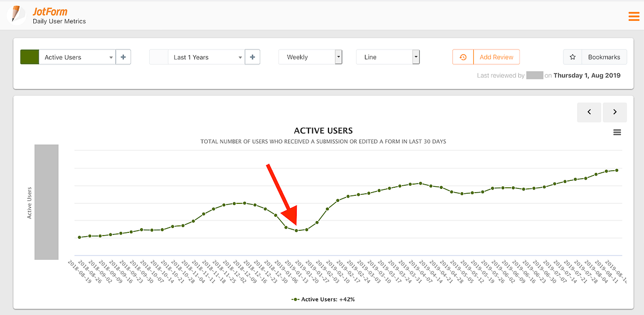Add another date range with plus
644x315 pixels.
[252, 57]
